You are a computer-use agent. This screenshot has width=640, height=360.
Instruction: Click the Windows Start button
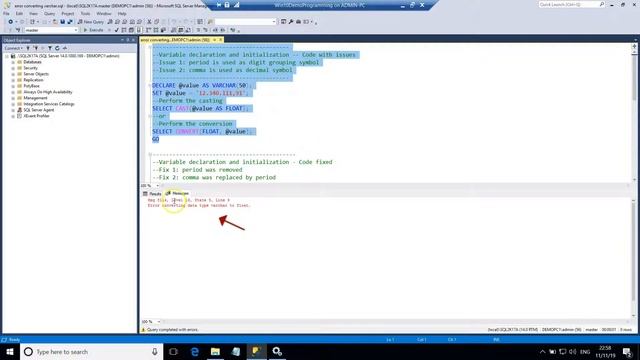[10, 351]
